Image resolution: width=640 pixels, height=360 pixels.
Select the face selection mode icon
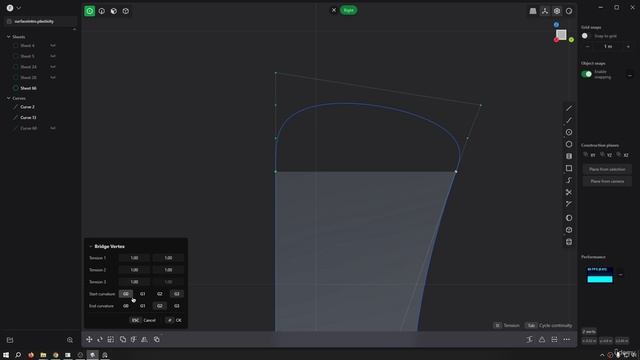point(113,11)
